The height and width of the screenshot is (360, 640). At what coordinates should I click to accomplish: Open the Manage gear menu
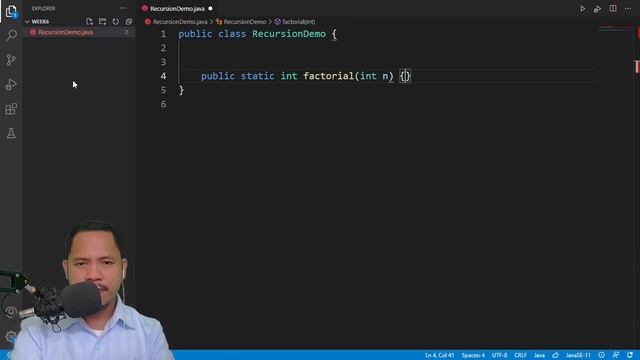pos(11,337)
